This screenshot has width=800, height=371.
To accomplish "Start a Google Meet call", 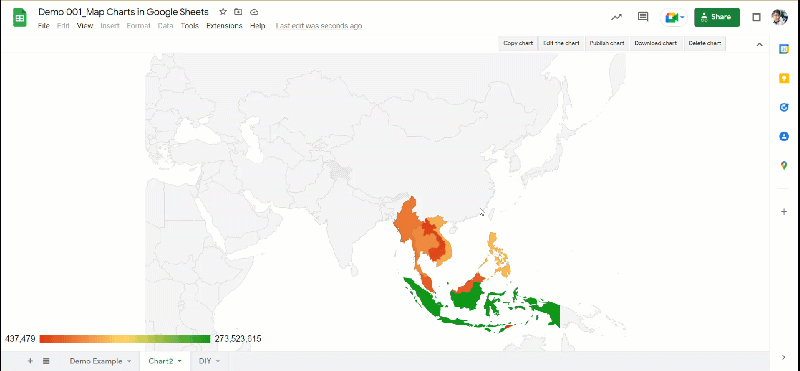I will click(x=671, y=17).
